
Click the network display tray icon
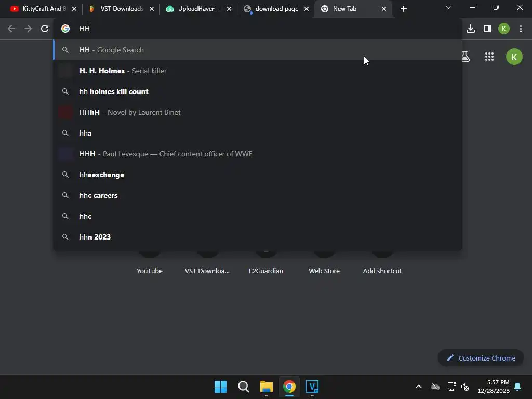coord(451,387)
